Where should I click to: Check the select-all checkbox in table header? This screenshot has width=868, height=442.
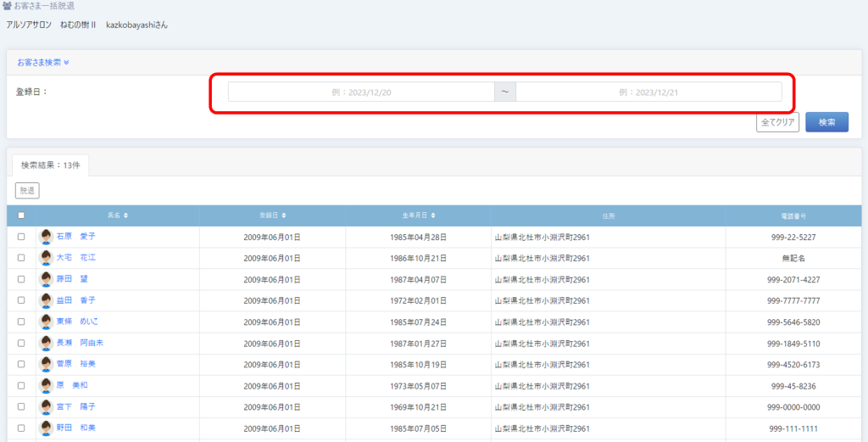(x=21, y=215)
